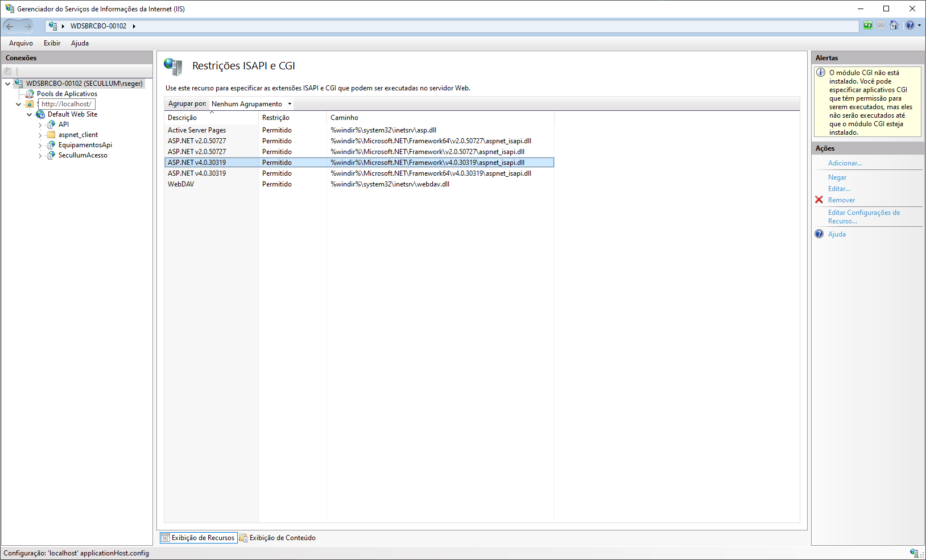Click the Default Web Site globe icon
The height and width of the screenshot is (560, 926).
40,114
